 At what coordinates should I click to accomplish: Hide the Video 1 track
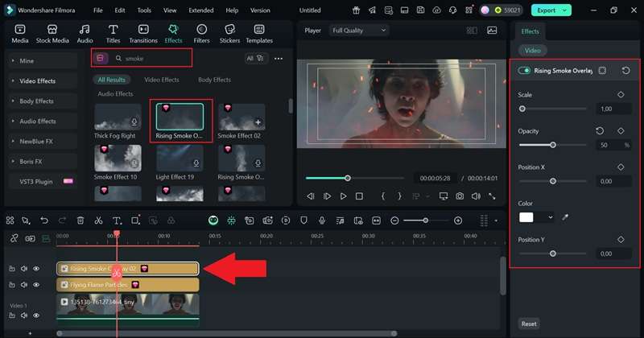tap(36, 315)
